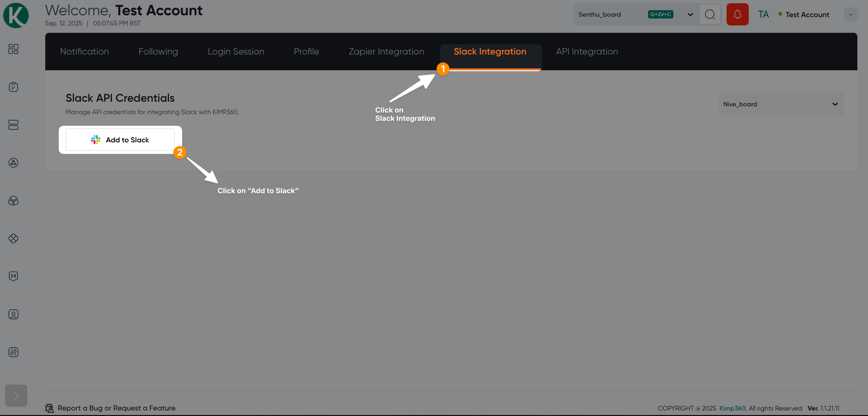
Task: Expand the sidebar with the arrow button
Action: click(x=16, y=396)
